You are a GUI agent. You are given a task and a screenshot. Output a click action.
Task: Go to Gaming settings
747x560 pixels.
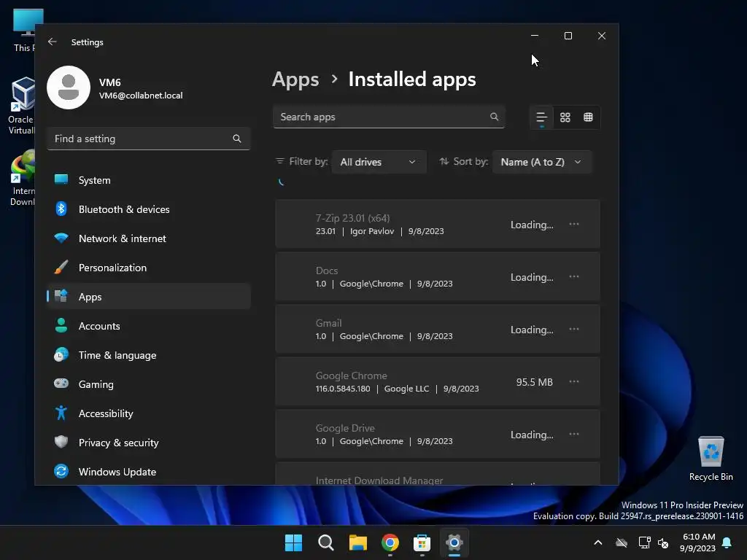(x=149, y=384)
